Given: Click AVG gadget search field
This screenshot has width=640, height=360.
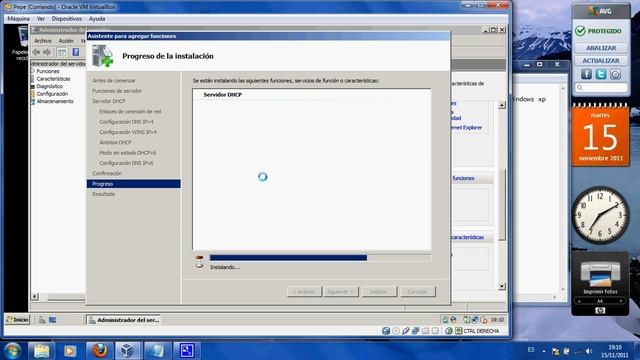Looking at the screenshot, I should coord(601,87).
